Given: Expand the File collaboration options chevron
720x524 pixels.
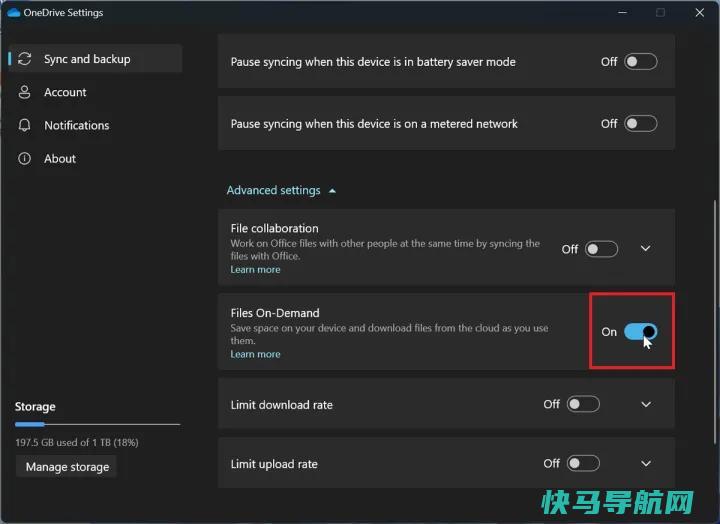Looking at the screenshot, I should click(646, 248).
